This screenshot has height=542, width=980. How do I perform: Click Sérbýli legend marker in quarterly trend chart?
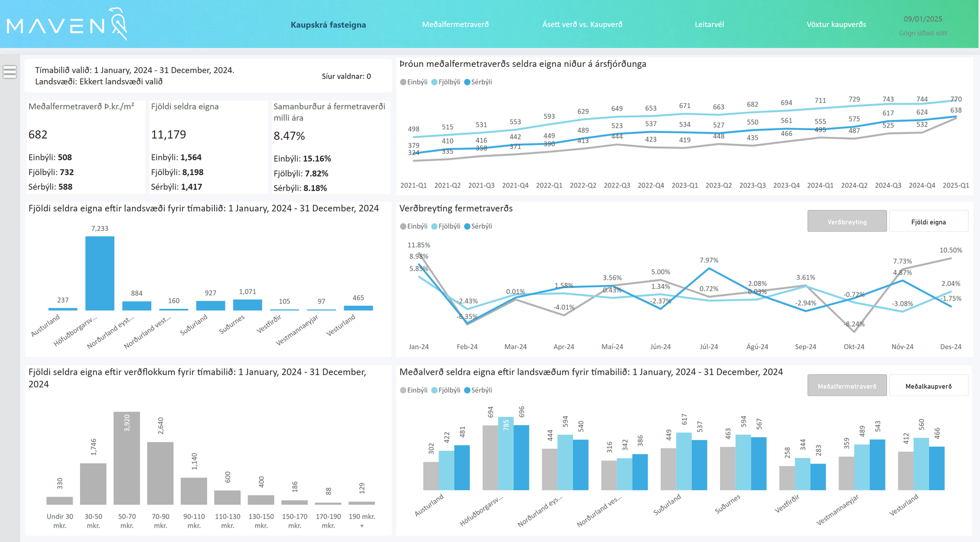click(x=467, y=82)
